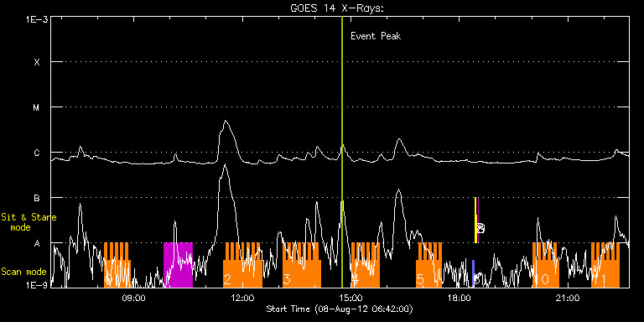The image size is (644, 322).
Task: Select the yellow Sit & Stare bar
Action: pos(475,221)
